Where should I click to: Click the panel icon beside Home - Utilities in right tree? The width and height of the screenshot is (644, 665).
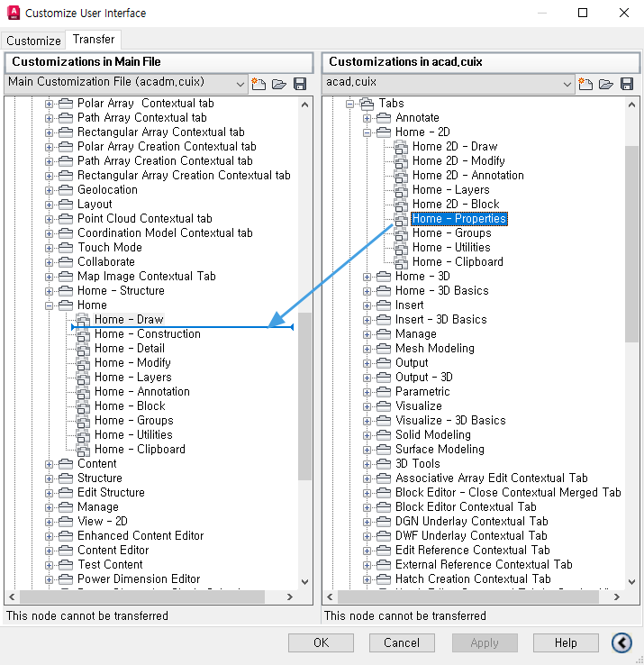(401, 248)
